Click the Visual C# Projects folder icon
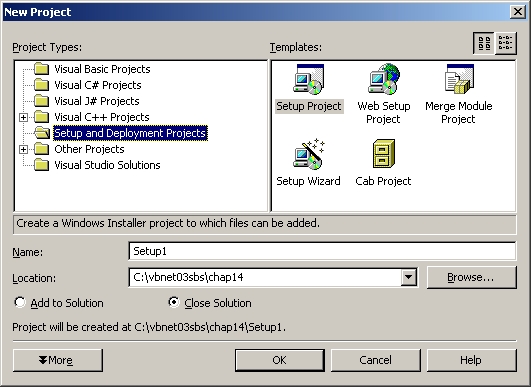This screenshot has width=531, height=387. click(42, 85)
